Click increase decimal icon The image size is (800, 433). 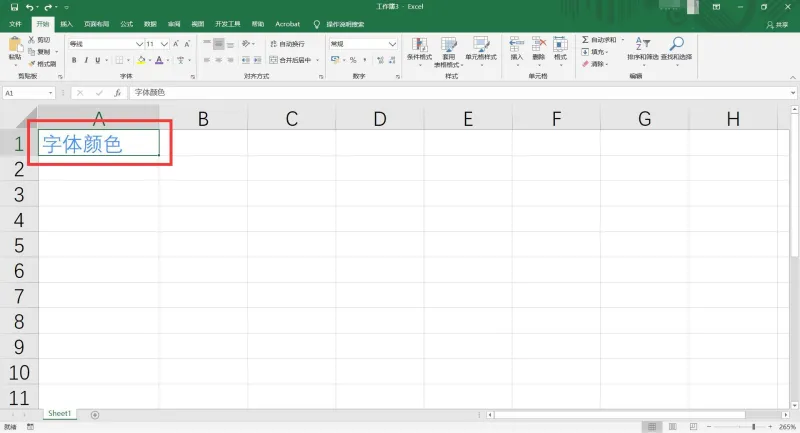(381, 60)
